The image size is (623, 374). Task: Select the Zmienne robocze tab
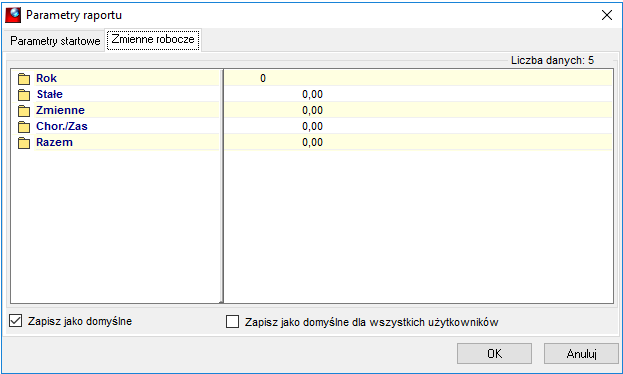point(153,39)
